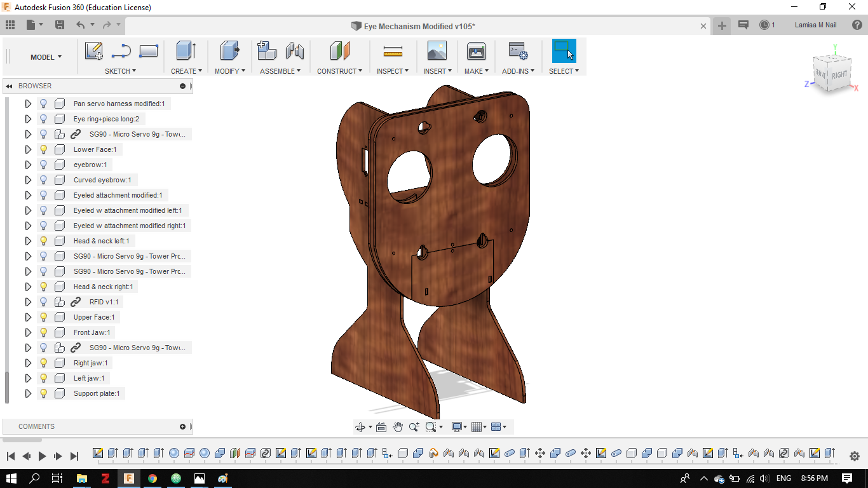868x488 pixels.
Task: Click the RIGHT face of the ViewCube
Action: point(840,74)
